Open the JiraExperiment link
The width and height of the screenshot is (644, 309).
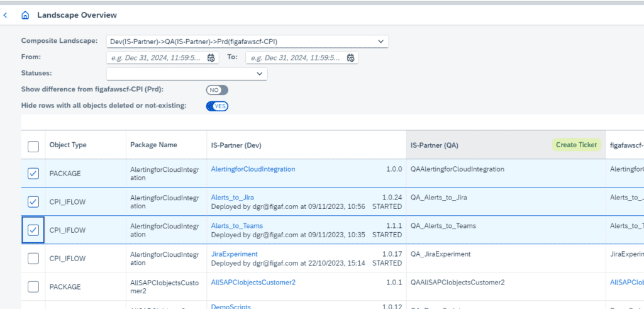(x=234, y=254)
